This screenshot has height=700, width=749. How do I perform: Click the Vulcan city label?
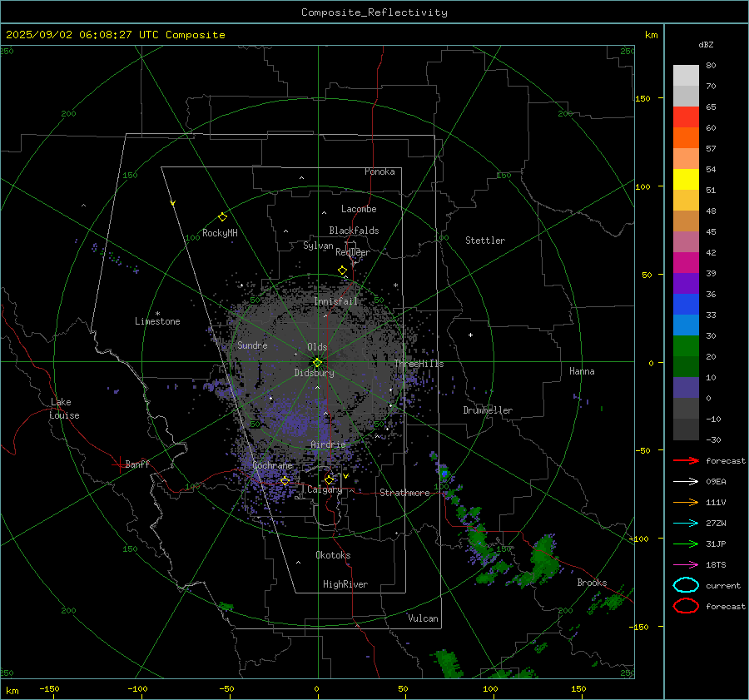[423, 618]
